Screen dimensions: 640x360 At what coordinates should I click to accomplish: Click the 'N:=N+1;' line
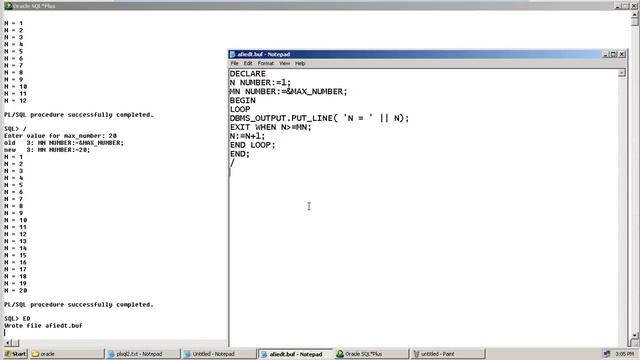click(x=247, y=136)
